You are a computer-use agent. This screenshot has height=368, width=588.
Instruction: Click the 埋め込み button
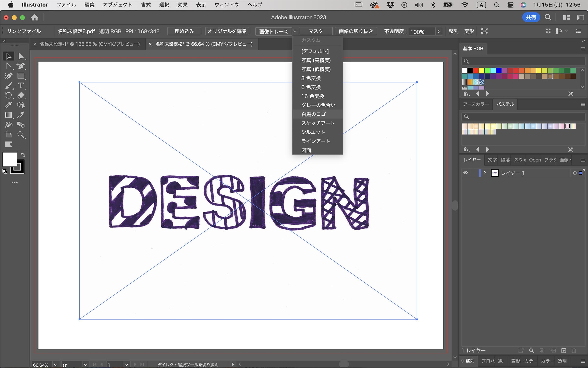click(184, 31)
